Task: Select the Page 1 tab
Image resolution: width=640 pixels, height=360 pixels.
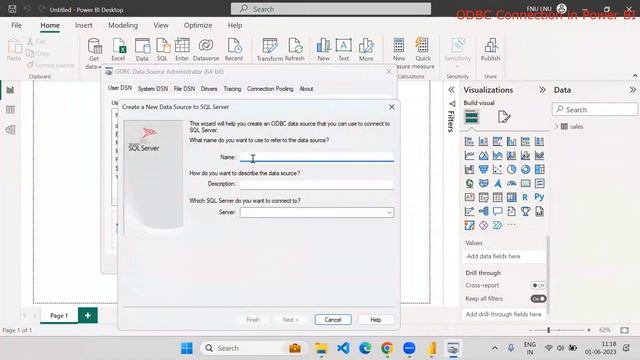Action: pyautogui.click(x=59, y=316)
